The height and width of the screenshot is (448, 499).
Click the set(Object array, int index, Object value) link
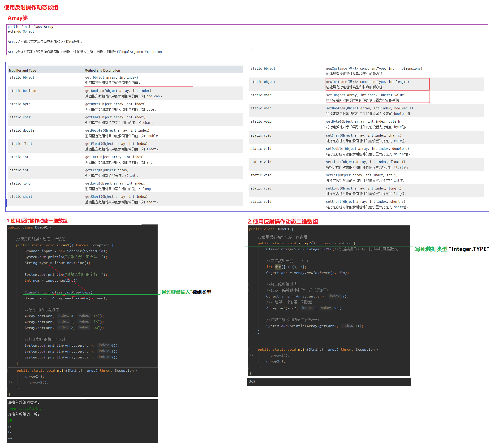point(329,95)
